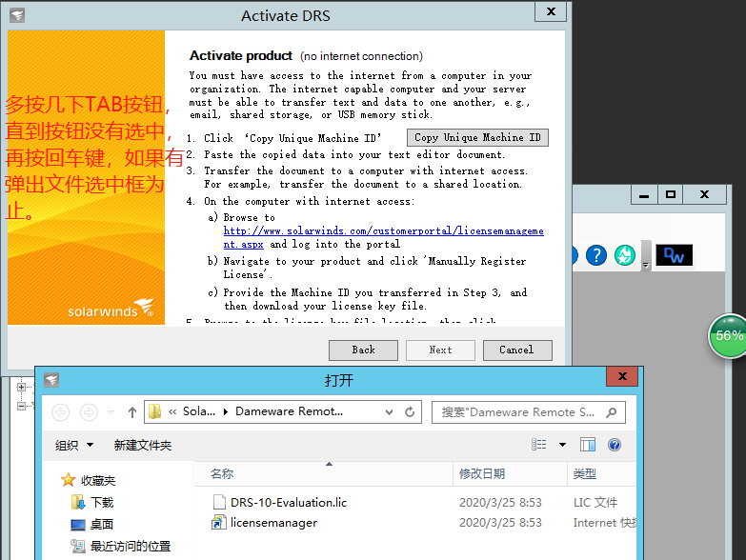746x560 pixels.
Task: Select DRS-10-Evaluation.lic file
Action: pos(289,503)
